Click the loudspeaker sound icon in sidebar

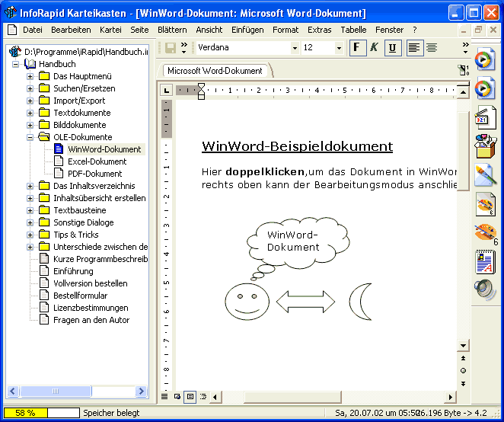(485, 289)
